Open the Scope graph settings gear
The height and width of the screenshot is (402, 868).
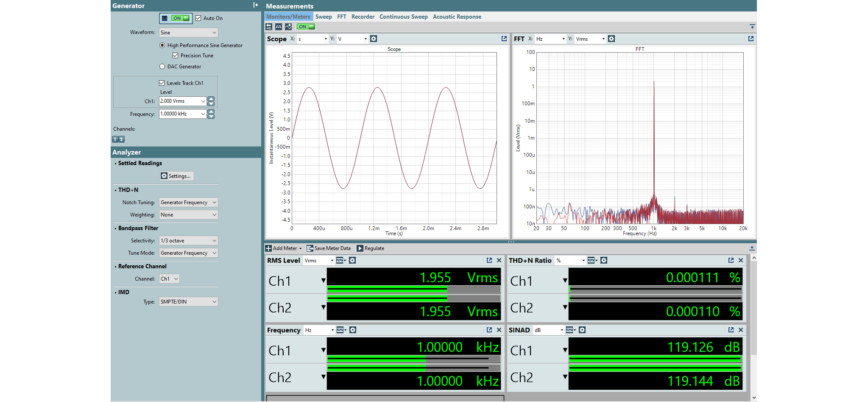[x=373, y=39]
